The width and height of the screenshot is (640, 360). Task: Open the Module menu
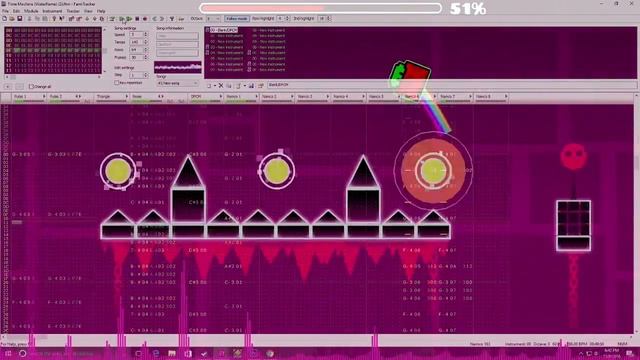(x=31, y=11)
